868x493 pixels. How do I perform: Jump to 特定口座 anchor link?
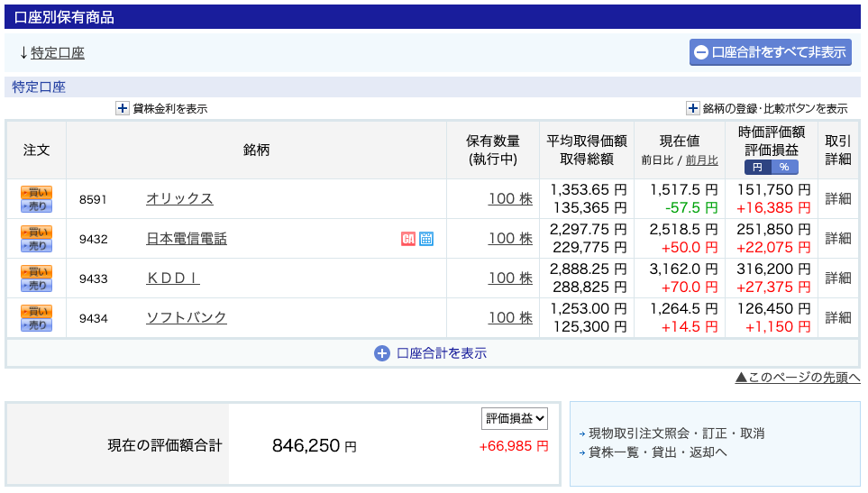pos(58,52)
